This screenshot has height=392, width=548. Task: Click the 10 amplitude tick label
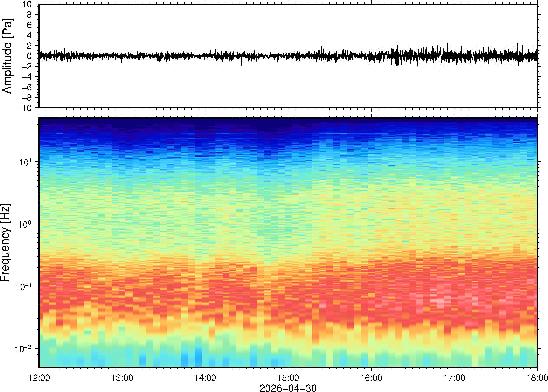(x=27, y=4)
